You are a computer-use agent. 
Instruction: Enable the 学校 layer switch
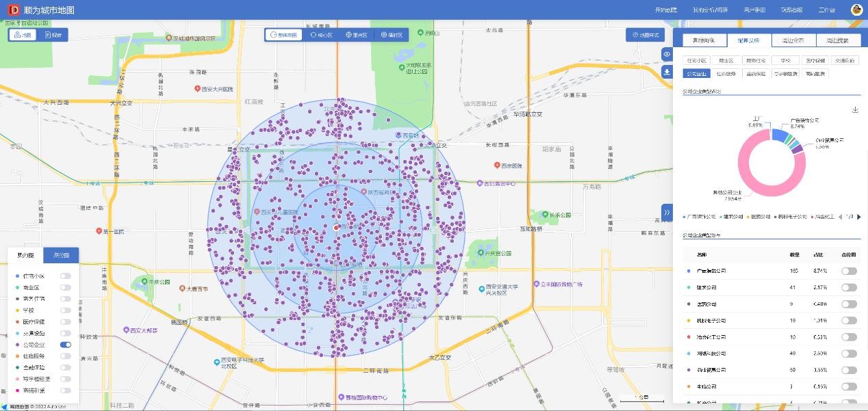(x=66, y=310)
